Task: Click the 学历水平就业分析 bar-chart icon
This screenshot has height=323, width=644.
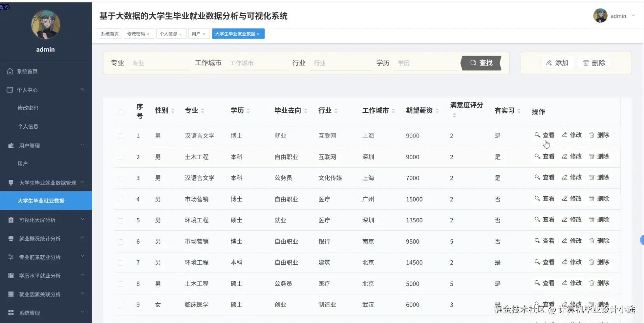Action: coord(10,275)
